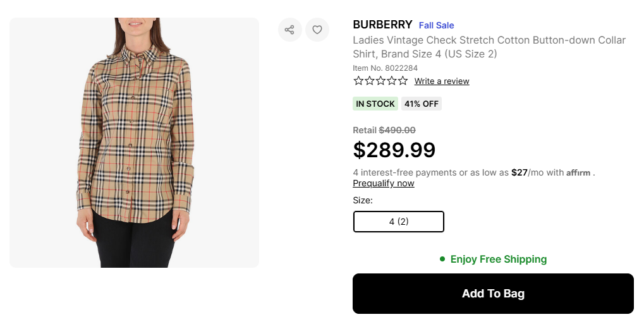Click the Ladies Vintage Check shirt title

tap(489, 47)
